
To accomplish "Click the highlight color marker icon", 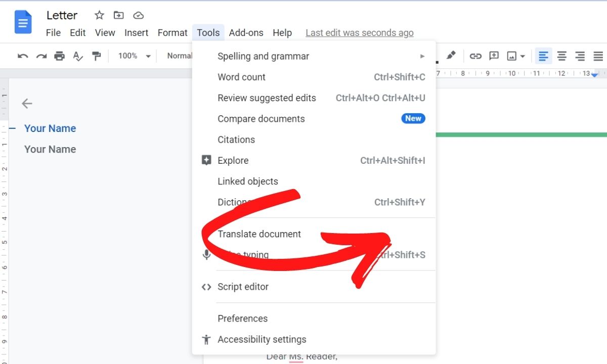I will pos(451,55).
